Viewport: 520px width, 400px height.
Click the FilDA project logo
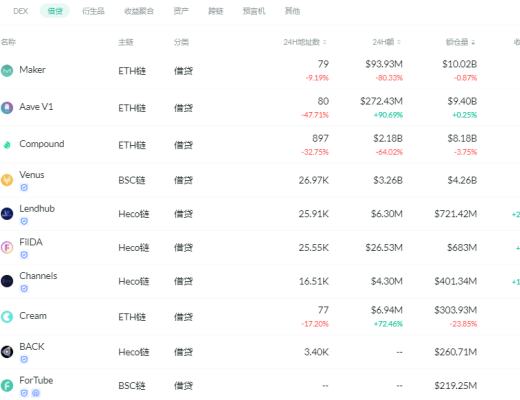coord(7,247)
